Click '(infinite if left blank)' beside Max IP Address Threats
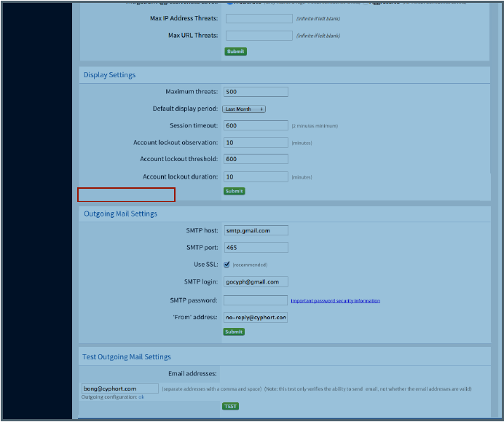This screenshot has width=504, height=422. coord(318,19)
